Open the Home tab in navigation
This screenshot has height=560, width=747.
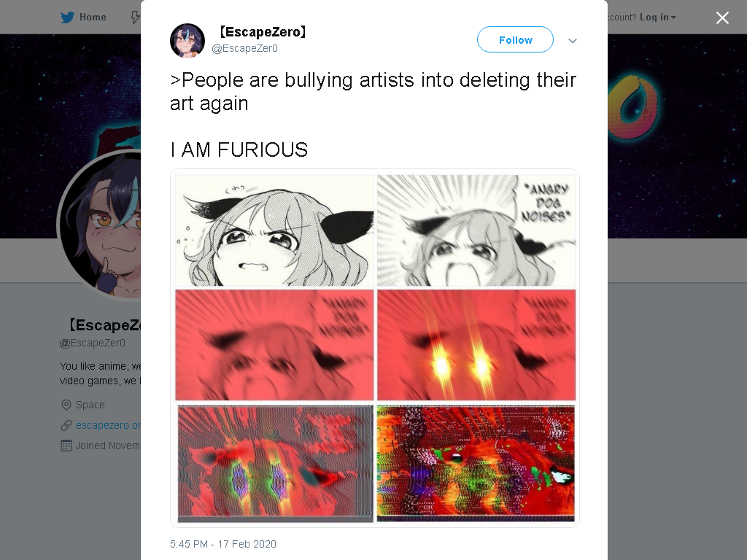(83, 17)
